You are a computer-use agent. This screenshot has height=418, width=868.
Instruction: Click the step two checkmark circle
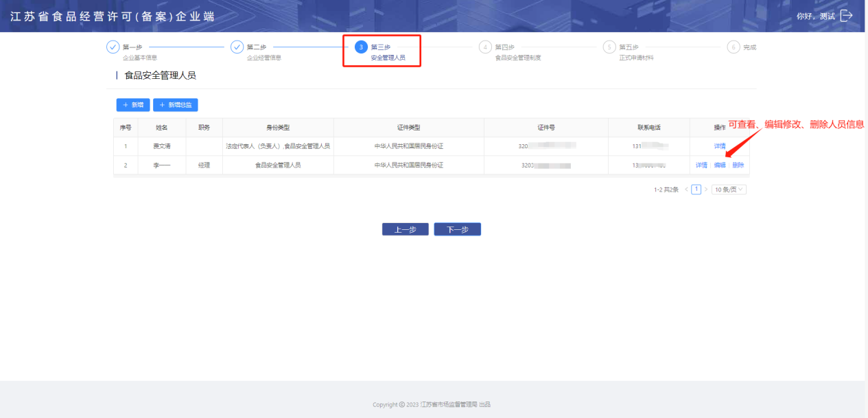[x=237, y=47]
